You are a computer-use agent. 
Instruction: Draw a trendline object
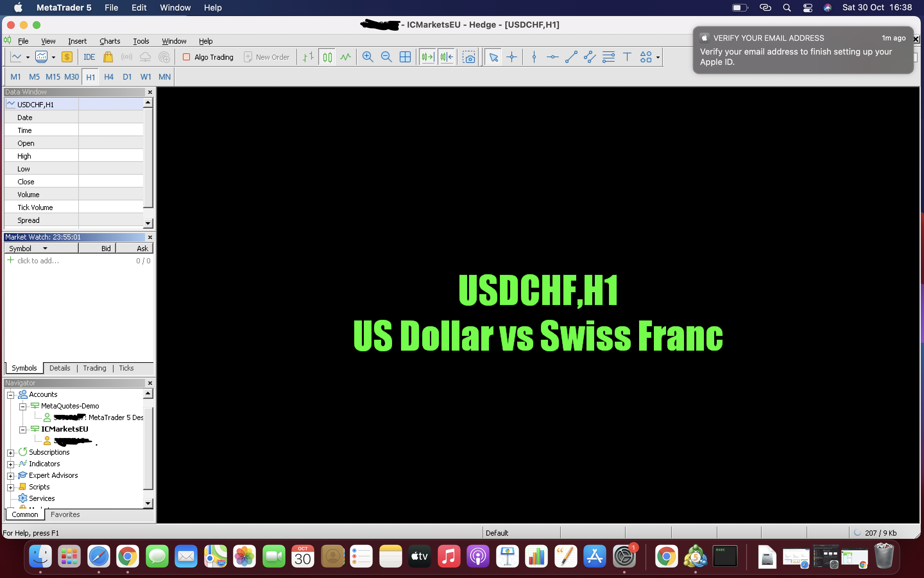(x=571, y=57)
